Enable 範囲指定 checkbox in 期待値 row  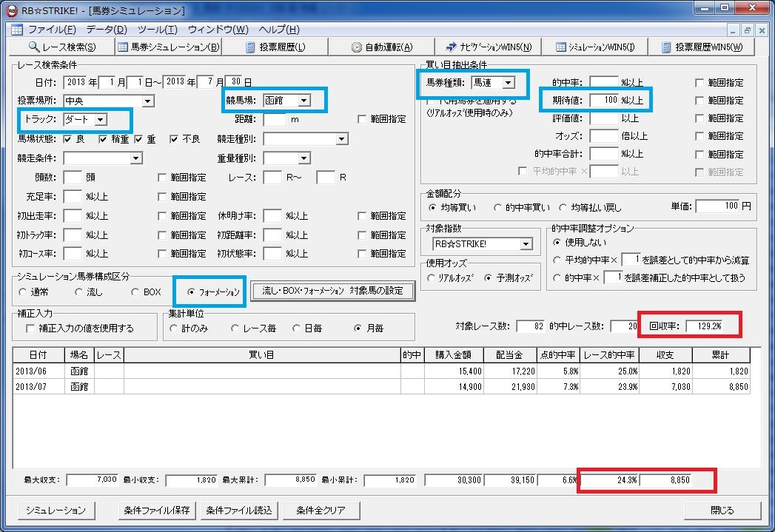(x=699, y=101)
